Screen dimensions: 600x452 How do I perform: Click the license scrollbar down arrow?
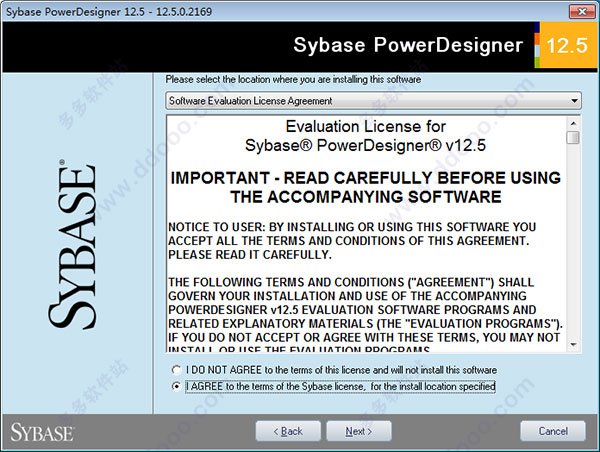point(573,344)
